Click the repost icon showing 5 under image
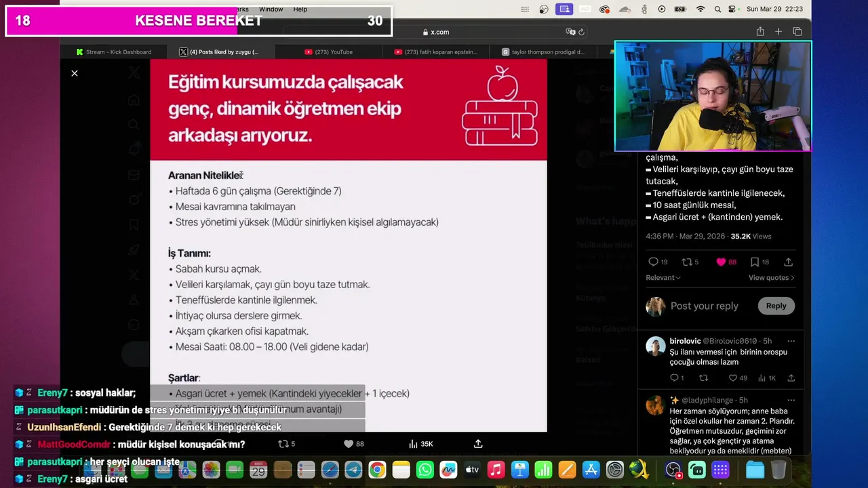Viewport: 868px width, 488px height. click(x=287, y=444)
